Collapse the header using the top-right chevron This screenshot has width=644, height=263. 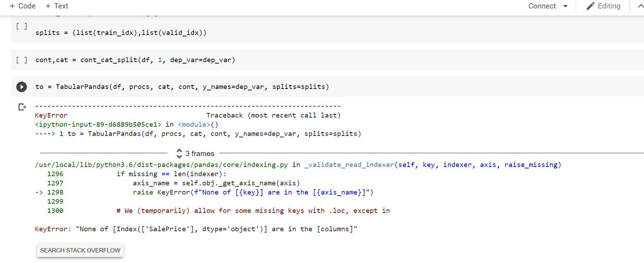click(640, 6)
